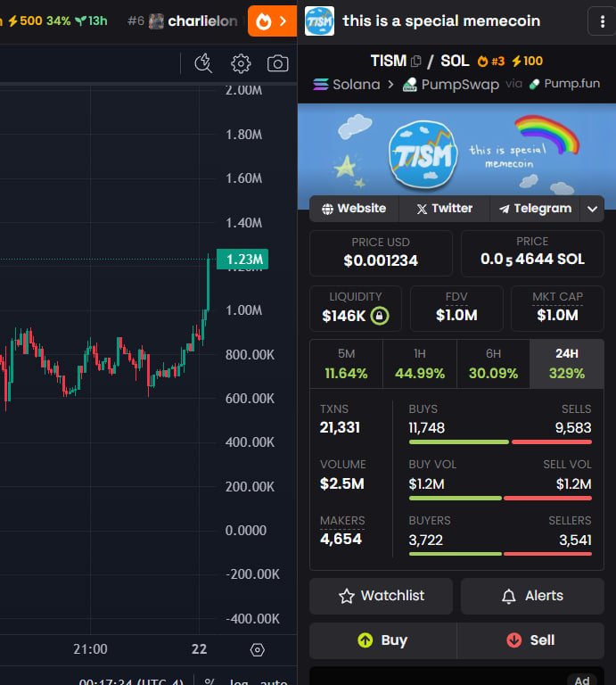Open the Website link
Screen dimensions: 616x685
click(354, 209)
